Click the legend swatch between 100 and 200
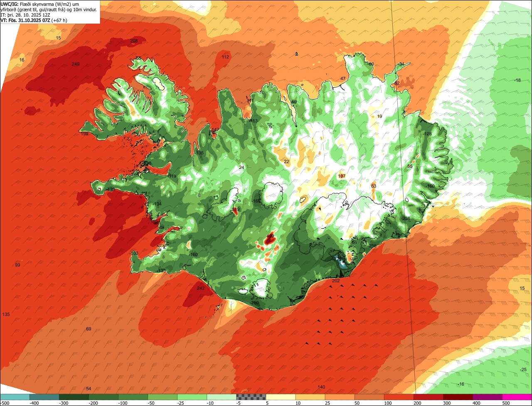This screenshot has width=532, height=406. click(x=399, y=397)
